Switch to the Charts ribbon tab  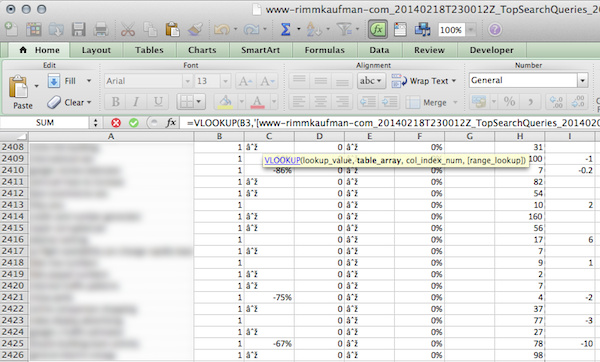[x=202, y=50]
